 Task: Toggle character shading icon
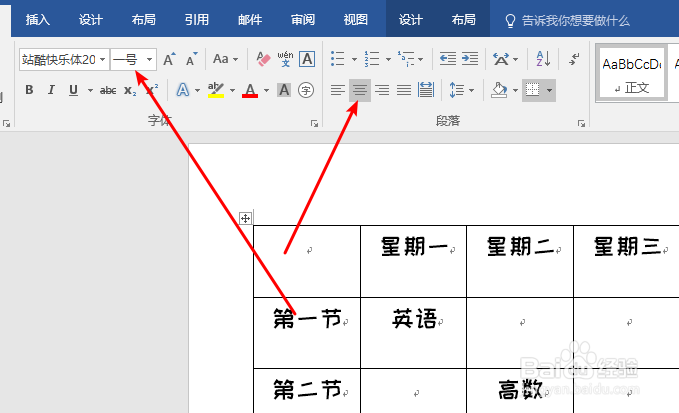pos(284,90)
